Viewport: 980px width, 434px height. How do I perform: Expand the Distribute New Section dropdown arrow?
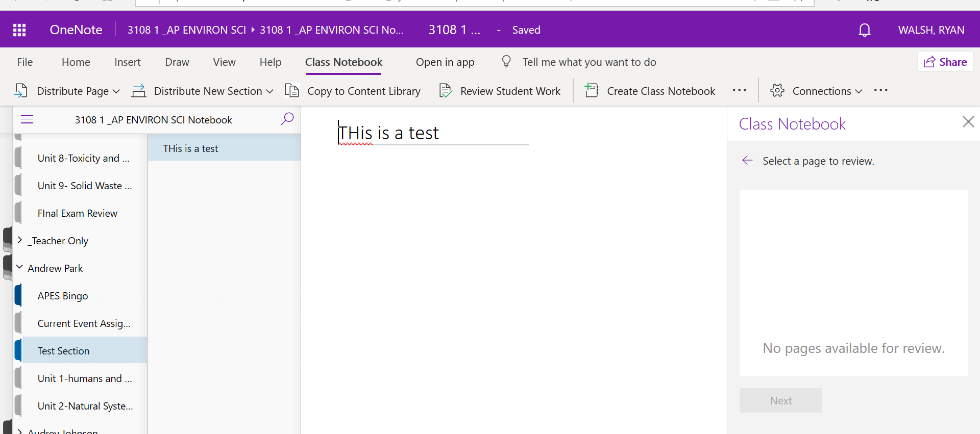click(270, 91)
